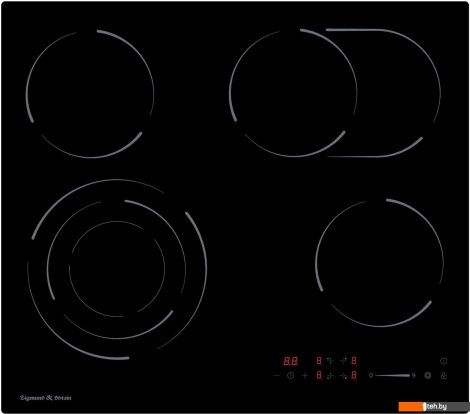Click the oval extended top-right cooking zone

coord(335,93)
